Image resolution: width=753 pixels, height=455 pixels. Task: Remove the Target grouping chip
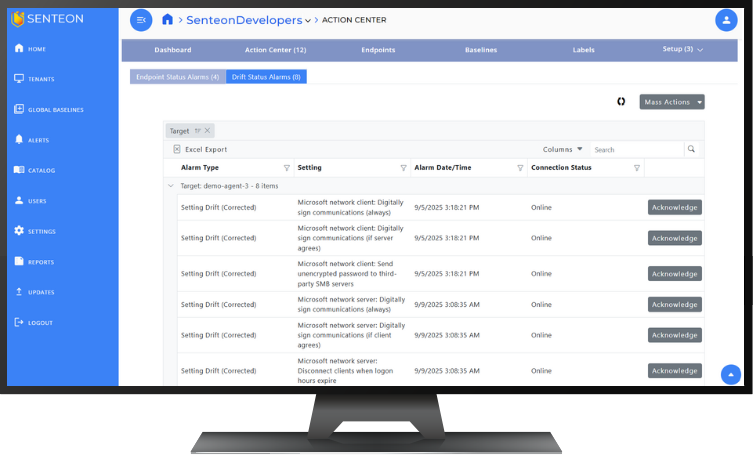[x=208, y=131]
